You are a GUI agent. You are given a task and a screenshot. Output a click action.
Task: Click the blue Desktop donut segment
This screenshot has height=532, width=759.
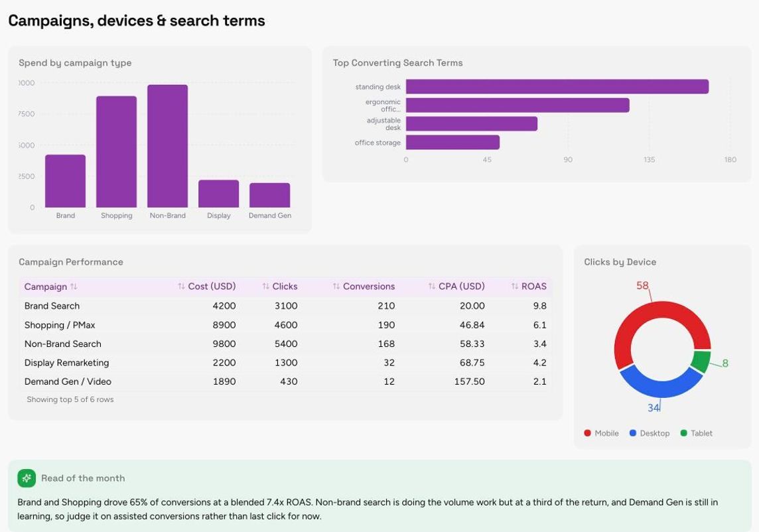[x=661, y=388]
